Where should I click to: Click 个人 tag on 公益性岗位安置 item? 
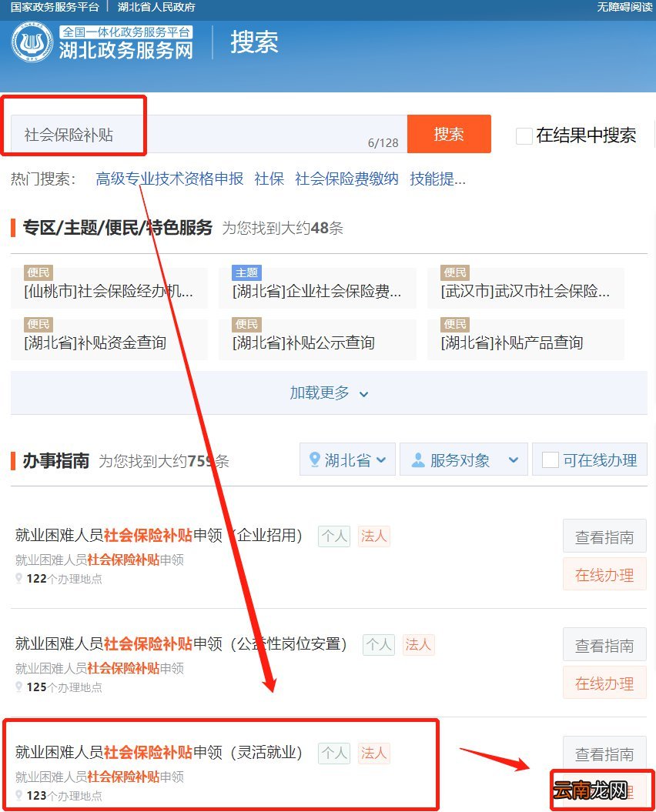[379, 645]
